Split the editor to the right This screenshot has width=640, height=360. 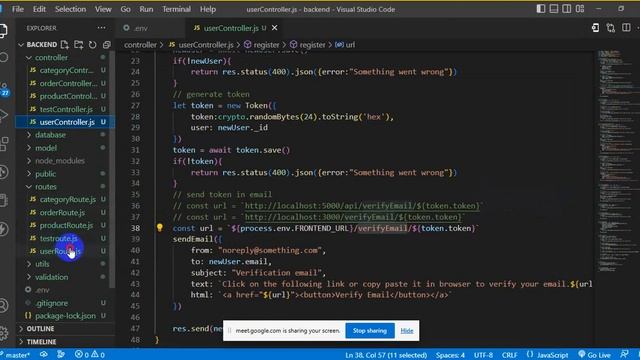pos(626,28)
